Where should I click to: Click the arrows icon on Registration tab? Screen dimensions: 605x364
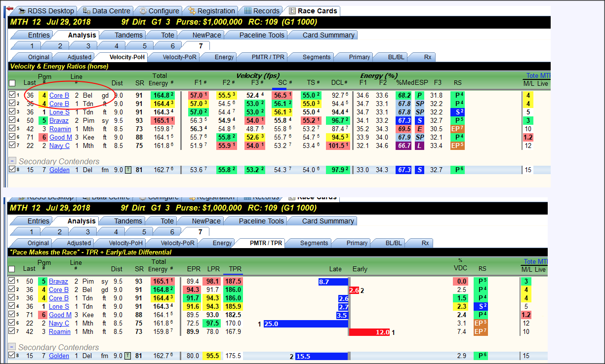(x=192, y=11)
